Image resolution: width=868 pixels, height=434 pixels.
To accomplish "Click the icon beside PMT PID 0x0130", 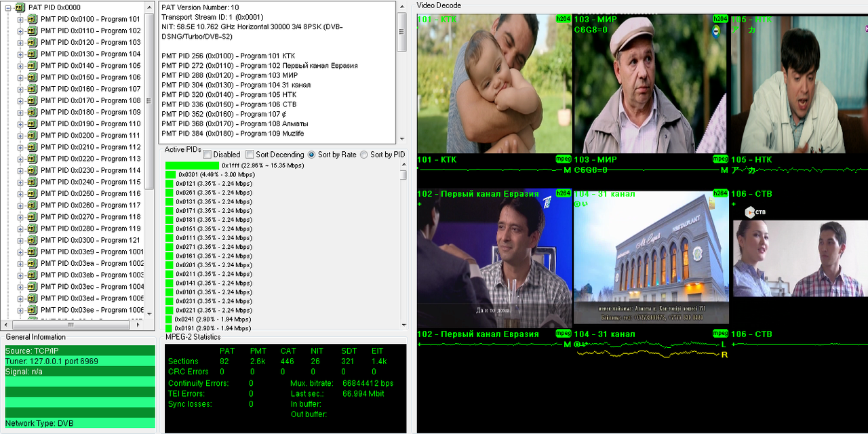I will 31,54.
